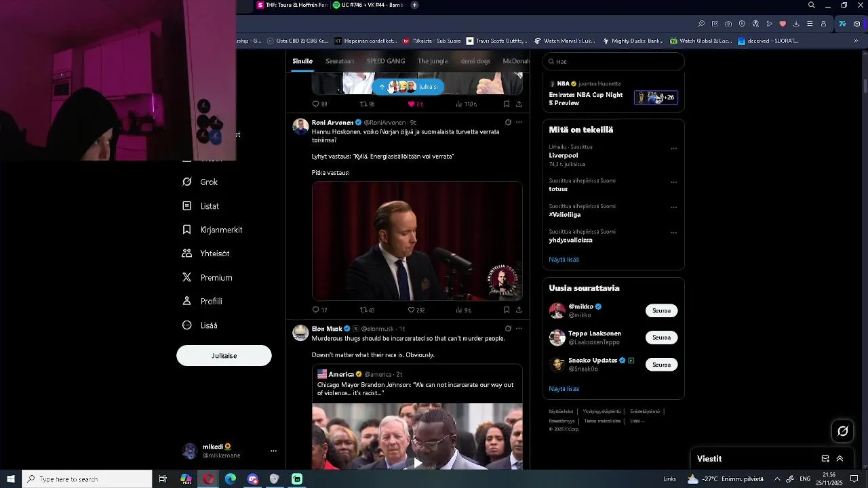
Task: Open Roni Arvonen's video thumbnail
Action: point(417,241)
